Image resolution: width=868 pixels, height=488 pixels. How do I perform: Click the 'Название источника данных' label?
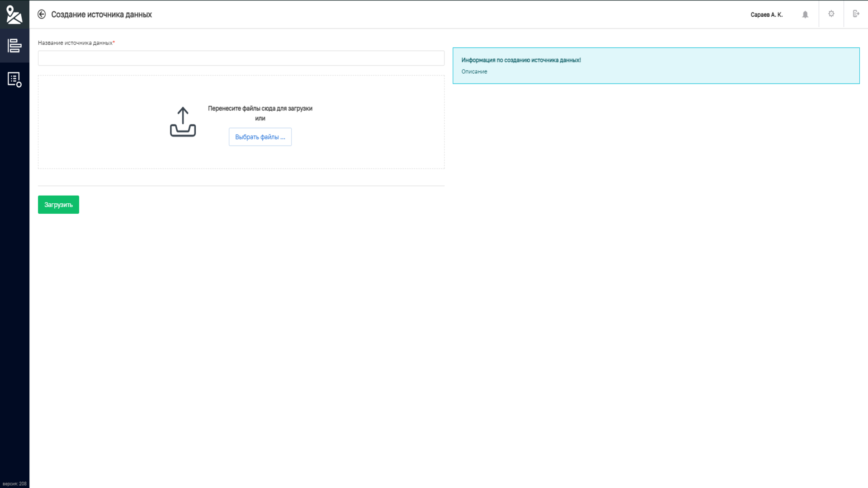pos(75,43)
